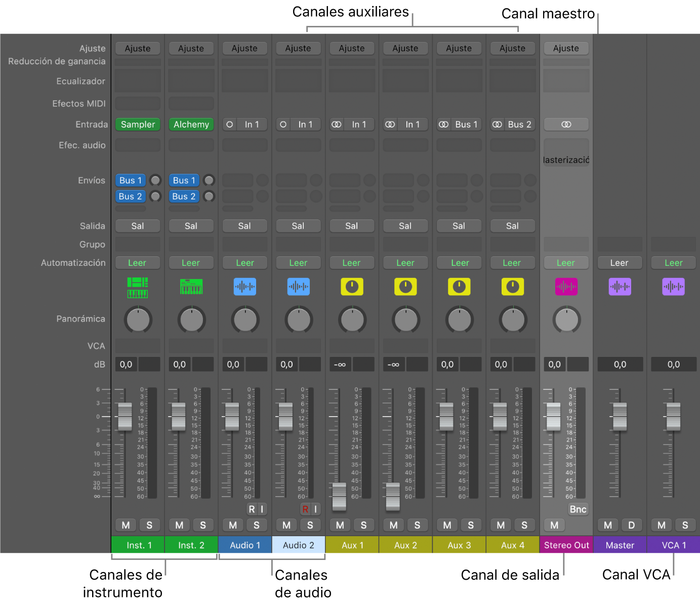Click the Bus 1 send knob on Inst. 2
700x602 pixels.
click(x=209, y=180)
